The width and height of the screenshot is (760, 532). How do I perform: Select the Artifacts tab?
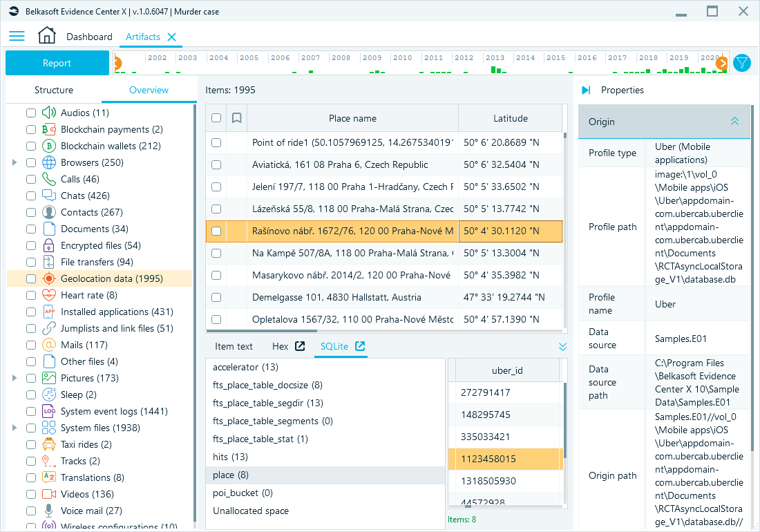click(142, 37)
